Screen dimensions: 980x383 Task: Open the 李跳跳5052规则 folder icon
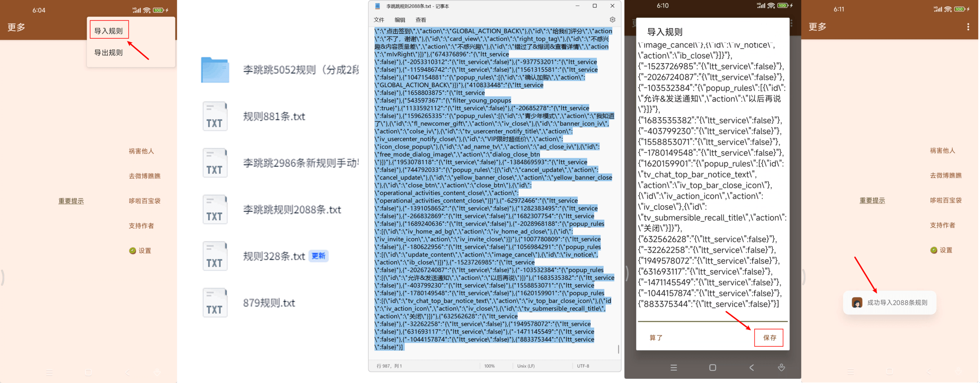pyautogui.click(x=215, y=70)
